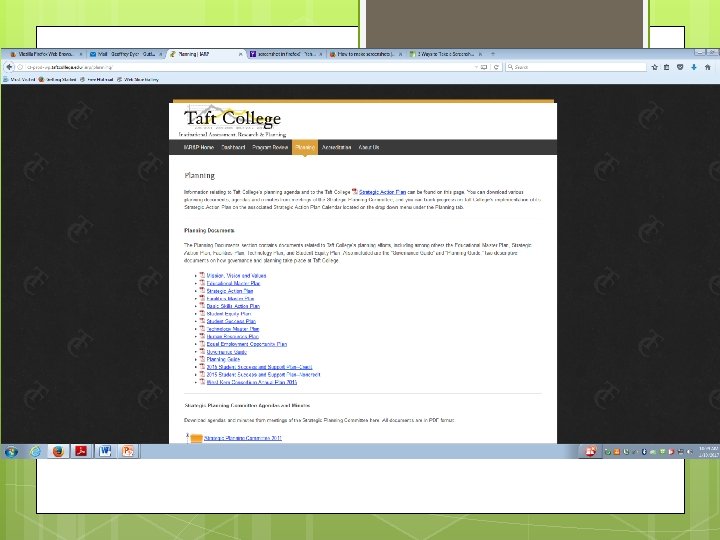Viewport: 720px width, 540px height.
Task: Open the bookmarks list icon beside the star
Action: [x=667, y=67]
